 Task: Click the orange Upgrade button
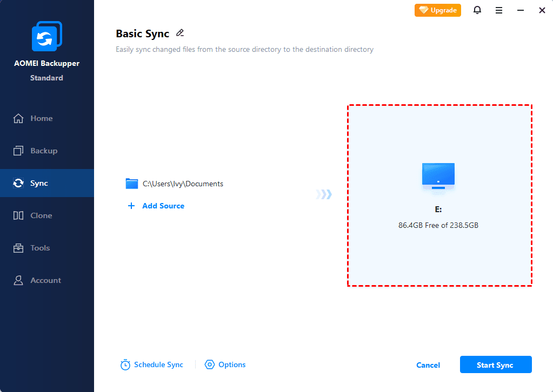pos(438,10)
